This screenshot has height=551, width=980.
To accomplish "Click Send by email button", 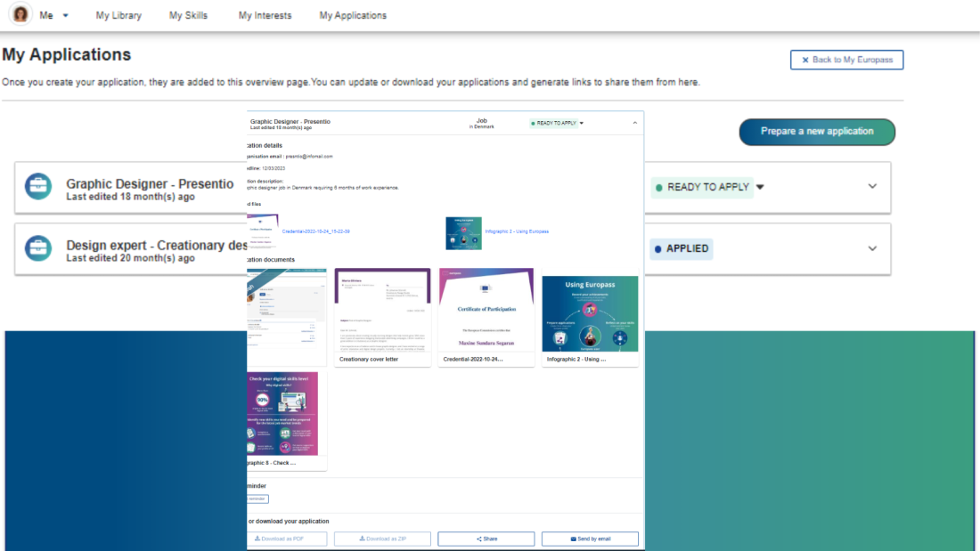I will point(590,539).
